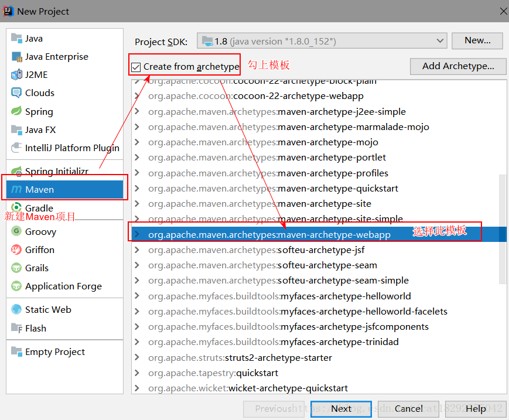The image size is (509, 420).
Task: Select IntelliJ Platform Plugin label
Action: click(72, 148)
